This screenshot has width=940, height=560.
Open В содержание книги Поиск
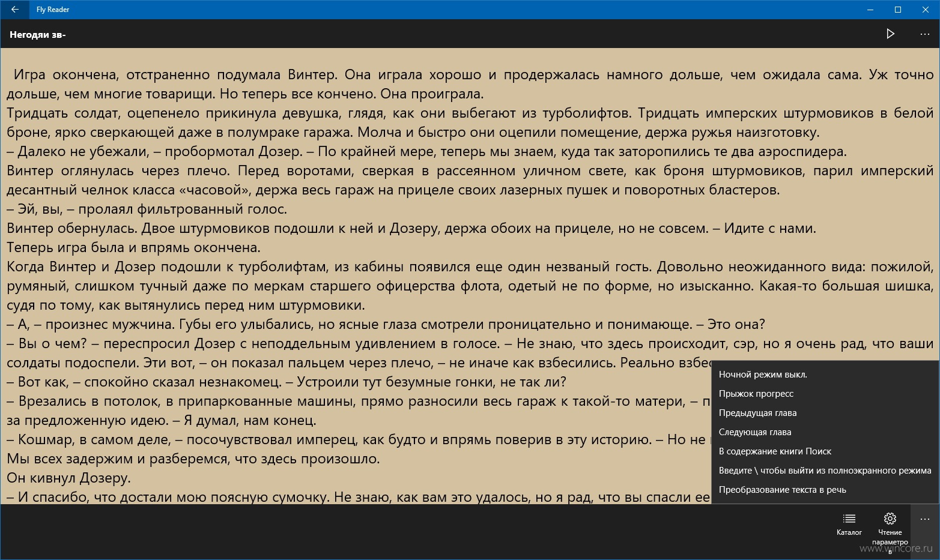pyautogui.click(x=825, y=451)
